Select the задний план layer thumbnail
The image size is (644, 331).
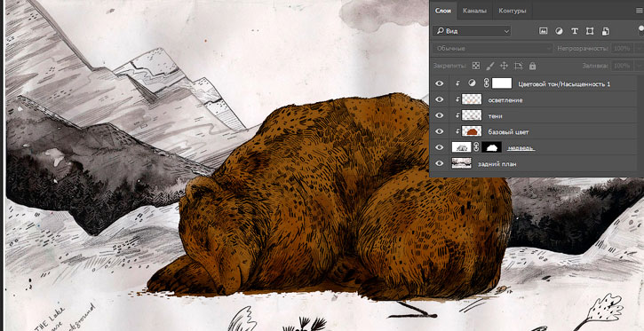pyautogui.click(x=462, y=163)
